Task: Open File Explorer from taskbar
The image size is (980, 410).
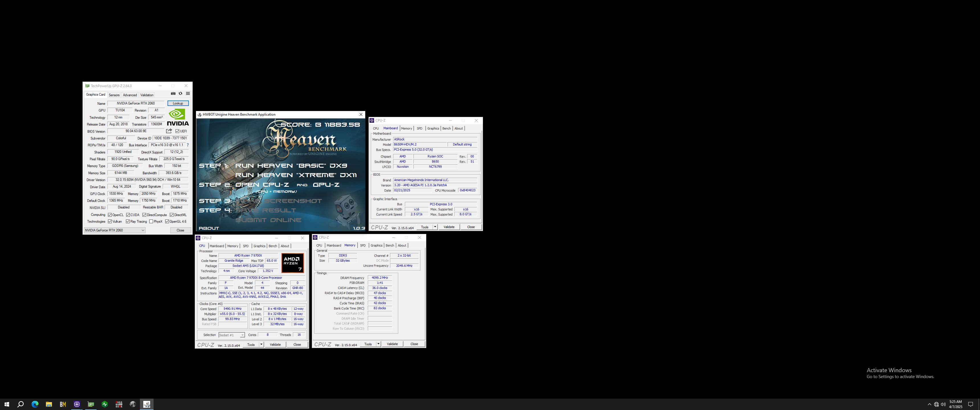Action: click(x=49, y=404)
